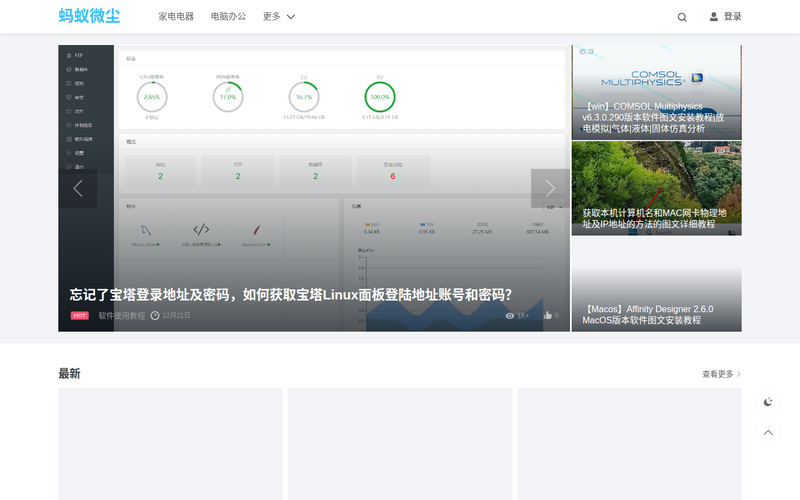The height and width of the screenshot is (500, 800).
Task: Expand the 更多 dropdown menu
Action: (279, 16)
